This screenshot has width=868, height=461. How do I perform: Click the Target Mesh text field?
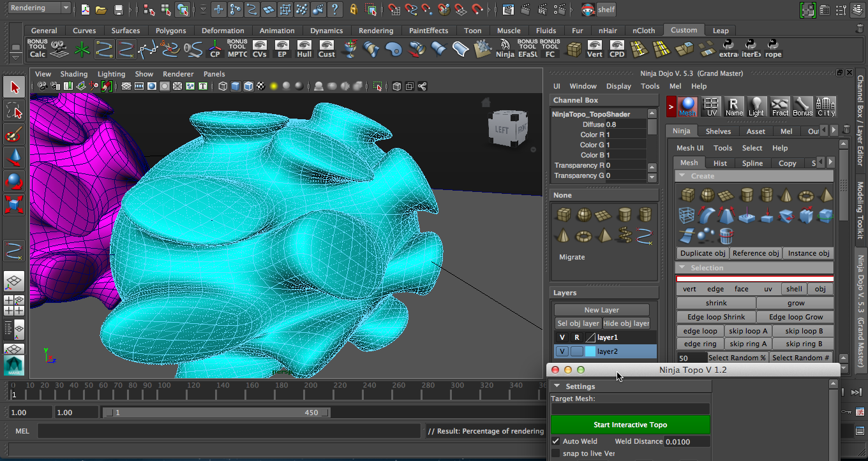click(x=631, y=409)
